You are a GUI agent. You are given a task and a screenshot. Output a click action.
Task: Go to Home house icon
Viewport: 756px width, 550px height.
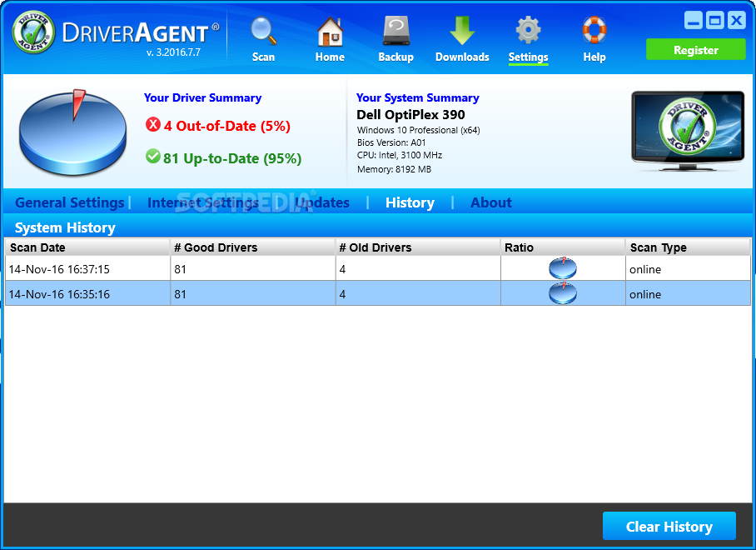point(331,32)
